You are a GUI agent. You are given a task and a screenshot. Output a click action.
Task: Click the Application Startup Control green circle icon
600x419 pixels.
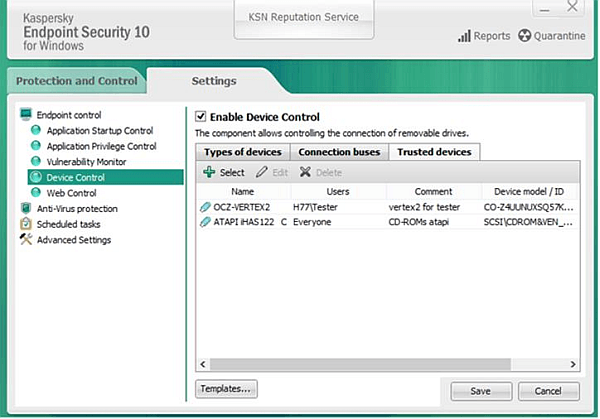pyautogui.click(x=36, y=130)
